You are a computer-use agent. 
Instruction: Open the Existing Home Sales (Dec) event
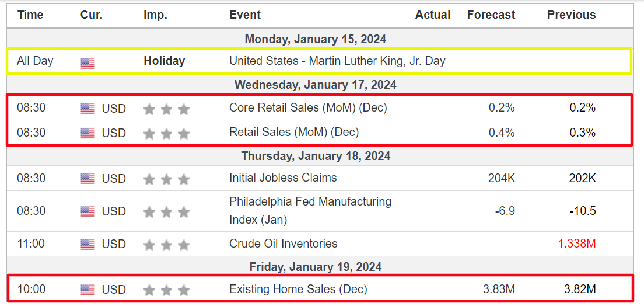298,289
